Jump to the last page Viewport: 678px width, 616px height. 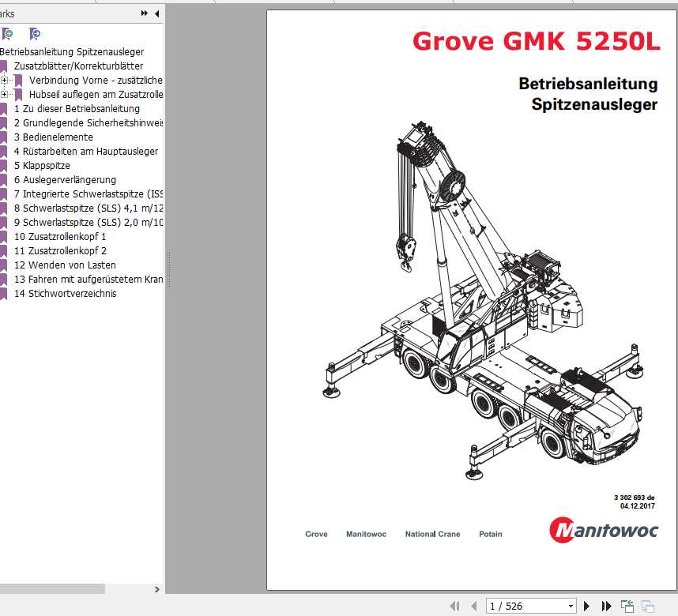(607, 606)
